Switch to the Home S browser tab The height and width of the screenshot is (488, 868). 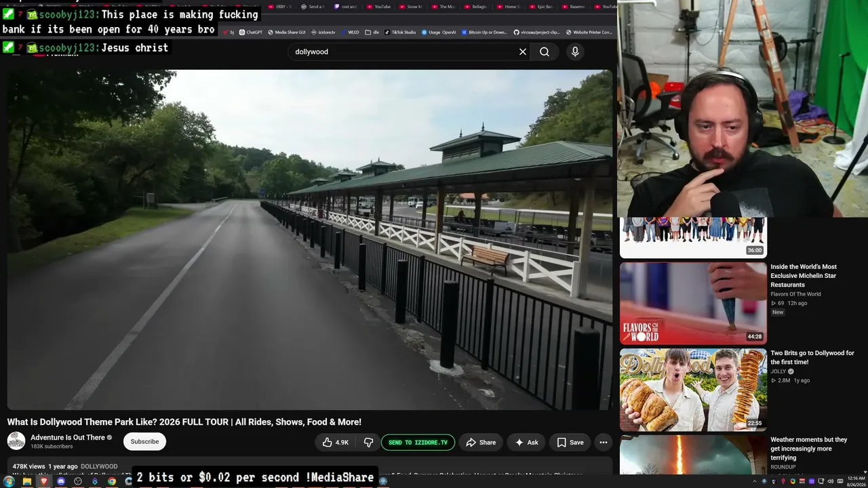tap(509, 7)
